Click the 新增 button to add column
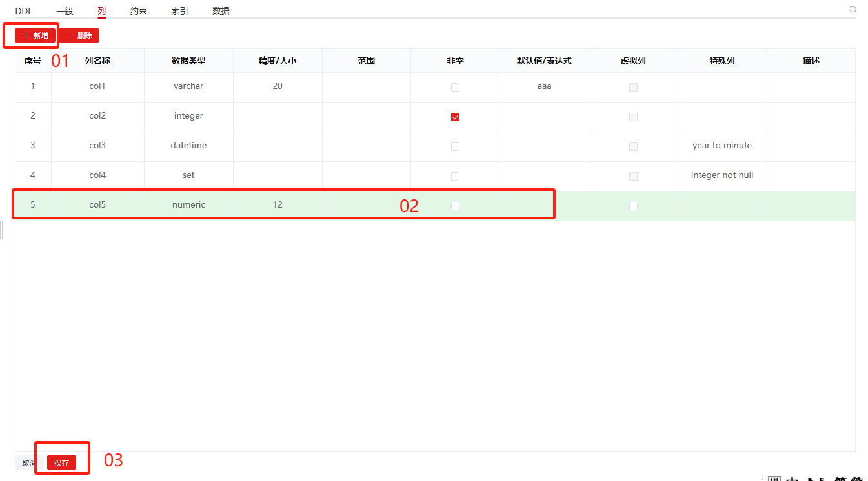 click(35, 35)
